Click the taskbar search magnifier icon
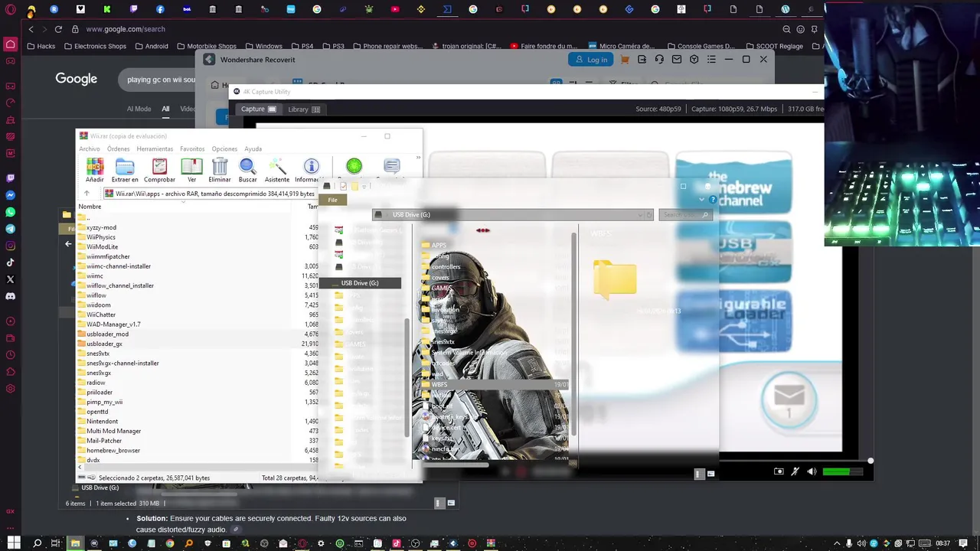The width and height of the screenshot is (980, 551). [37, 543]
